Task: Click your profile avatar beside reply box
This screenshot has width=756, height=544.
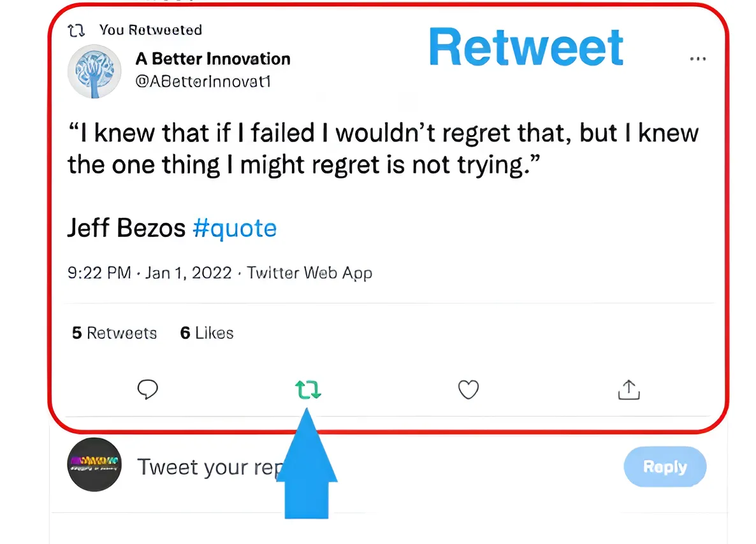Action: click(94, 464)
